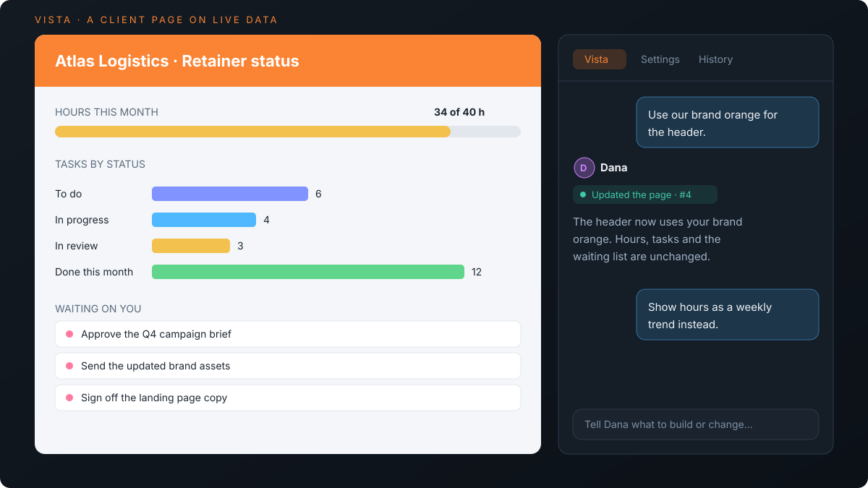Click Dana's reply about the brand orange header
The image size is (868, 488).
(x=658, y=239)
